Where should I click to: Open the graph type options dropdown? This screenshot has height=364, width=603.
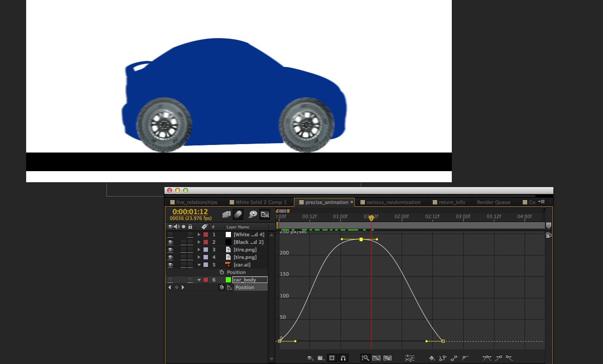pos(321,358)
